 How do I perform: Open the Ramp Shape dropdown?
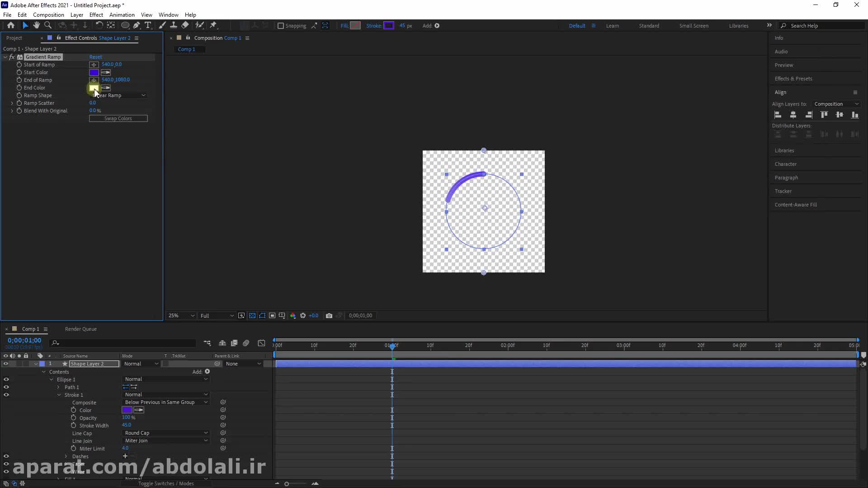pos(118,95)
